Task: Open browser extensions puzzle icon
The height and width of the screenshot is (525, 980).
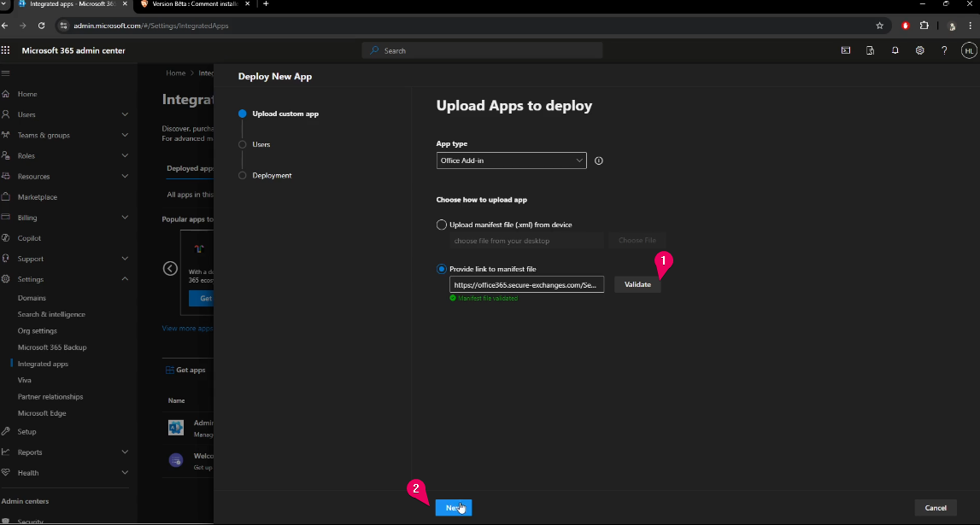Action: click(x=924, y=26)
